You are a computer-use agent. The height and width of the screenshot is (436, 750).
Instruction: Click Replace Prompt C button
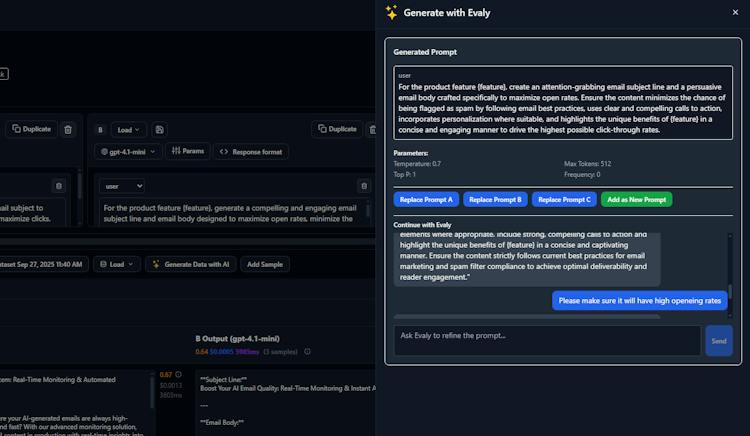tap(564, 199)
